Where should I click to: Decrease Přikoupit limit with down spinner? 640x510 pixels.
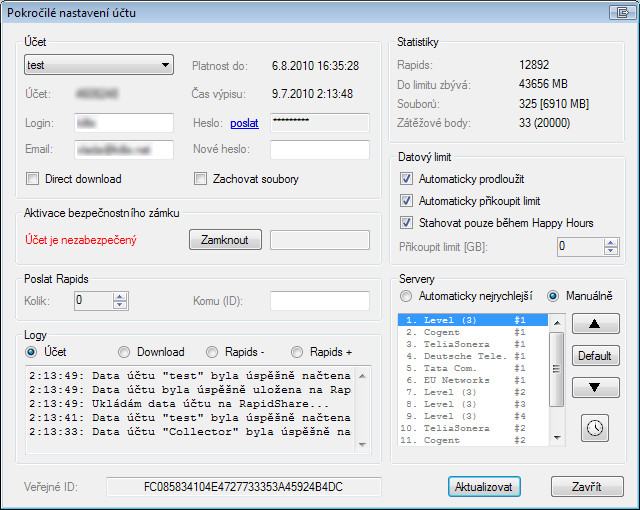611,251
